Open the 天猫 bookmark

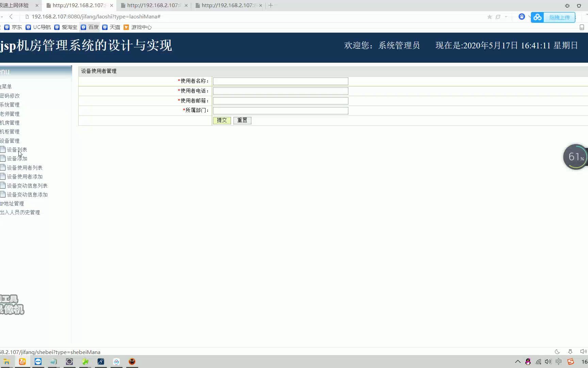click(x=114, y=27)
